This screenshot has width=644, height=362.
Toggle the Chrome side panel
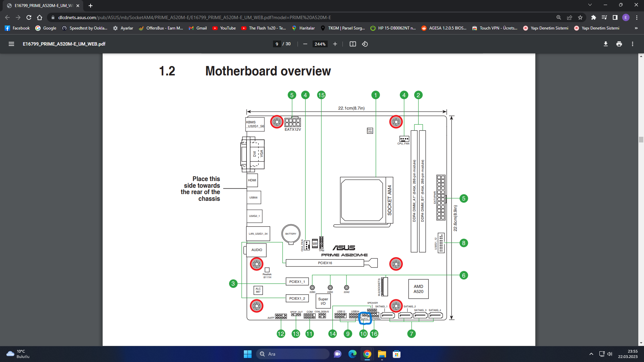pyautogui.click(x=615, y=17)
